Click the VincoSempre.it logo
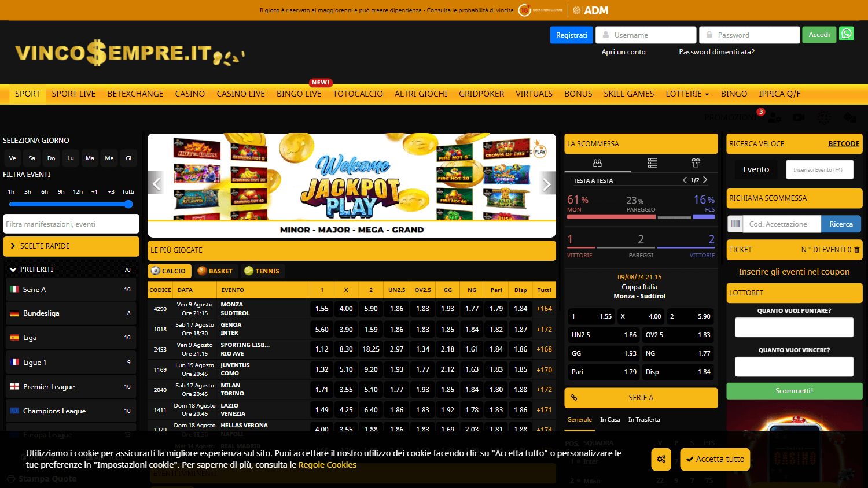This screenshot has width=868, height=488. 130,53
